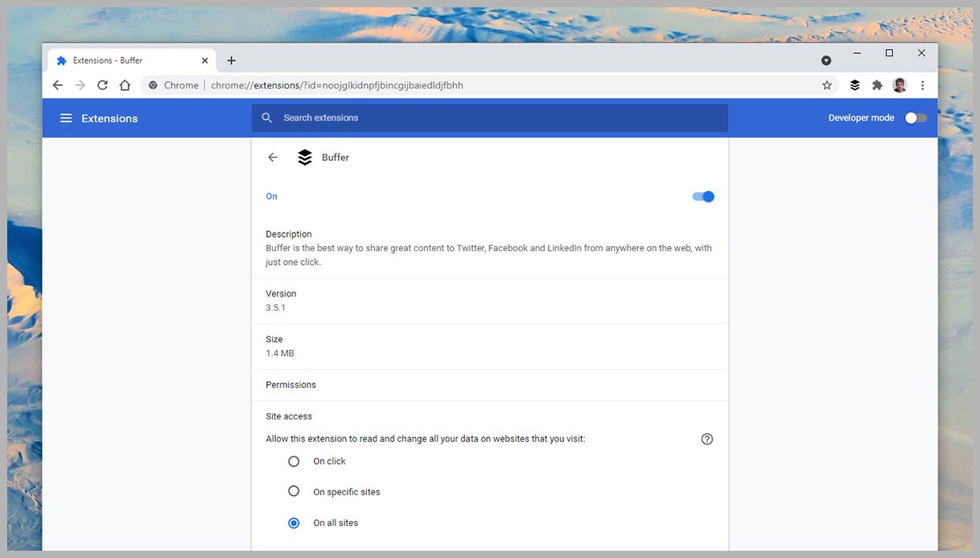Go back using the browser back arrow

point(57,85)
